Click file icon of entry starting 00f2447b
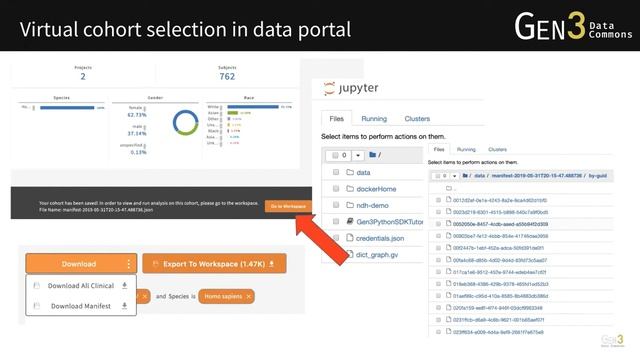The height and width of the screenshot is (360, 640). [x=449, y=247]
